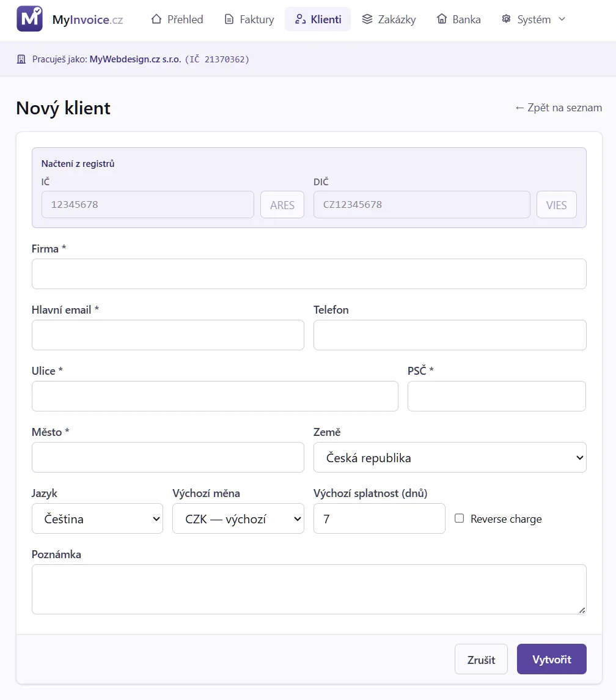
Task: Click the bank building icon beside Banka
Action: pyautogui.click(x=441, y=19)
